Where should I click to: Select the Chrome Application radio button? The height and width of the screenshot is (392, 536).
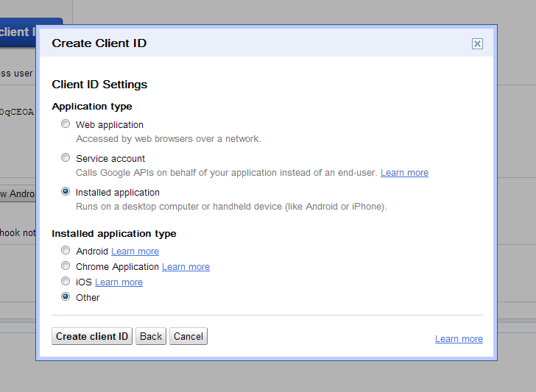pos(66,266)
